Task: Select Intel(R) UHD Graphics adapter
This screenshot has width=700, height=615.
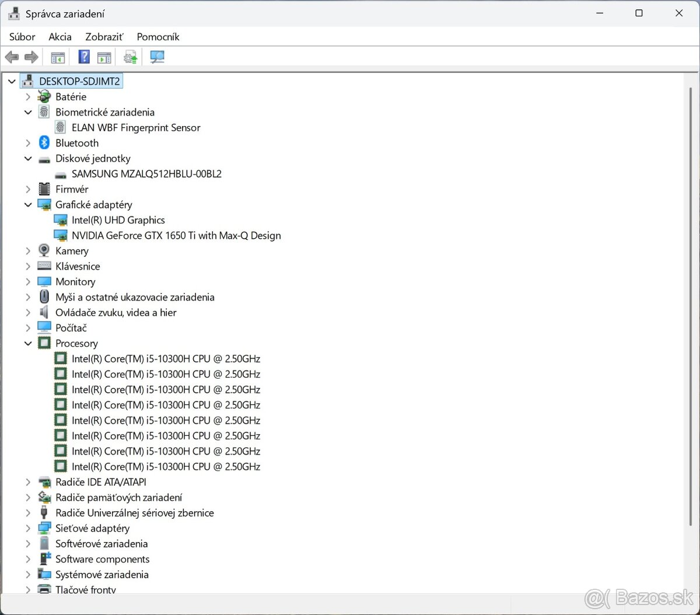Action: pyautogui.click(x=118, y=220)
